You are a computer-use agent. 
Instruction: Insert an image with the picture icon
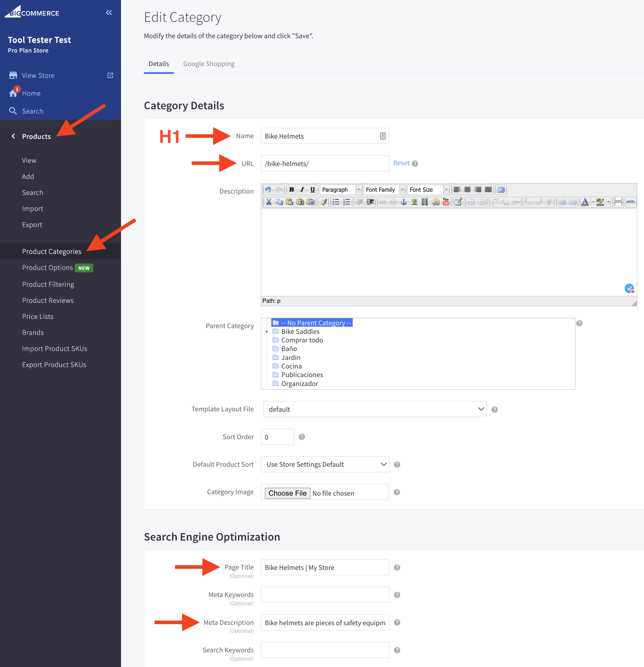click(414, 202)
